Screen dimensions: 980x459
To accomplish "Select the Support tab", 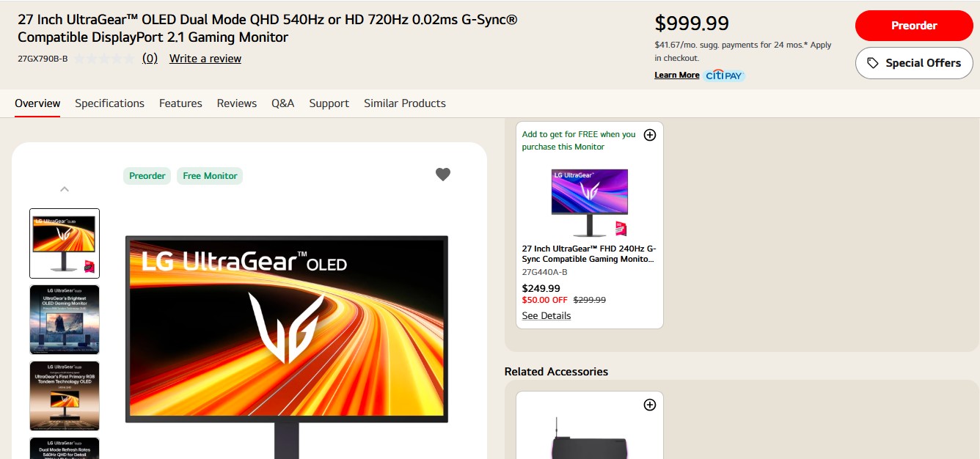I will pos(329,103).
